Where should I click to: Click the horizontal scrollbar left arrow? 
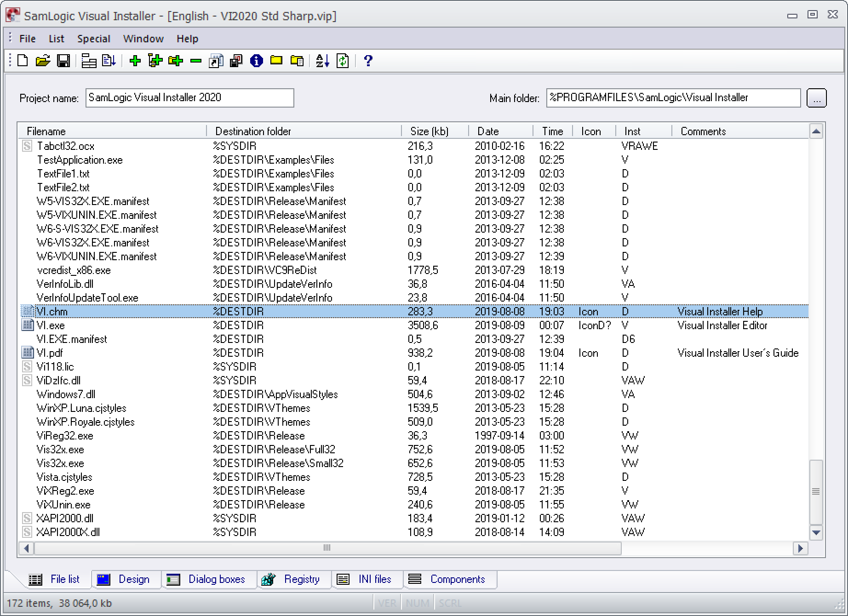(x=26, y=548)
